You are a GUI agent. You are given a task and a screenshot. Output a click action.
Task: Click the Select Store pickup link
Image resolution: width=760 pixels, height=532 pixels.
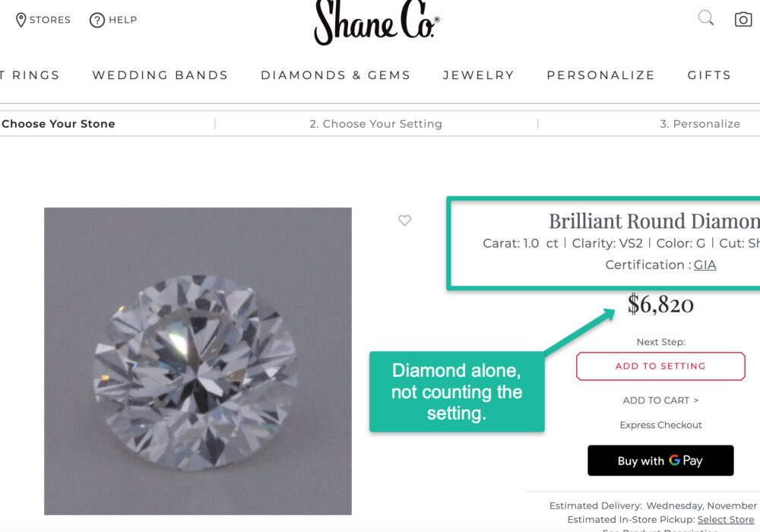[725, 520]
